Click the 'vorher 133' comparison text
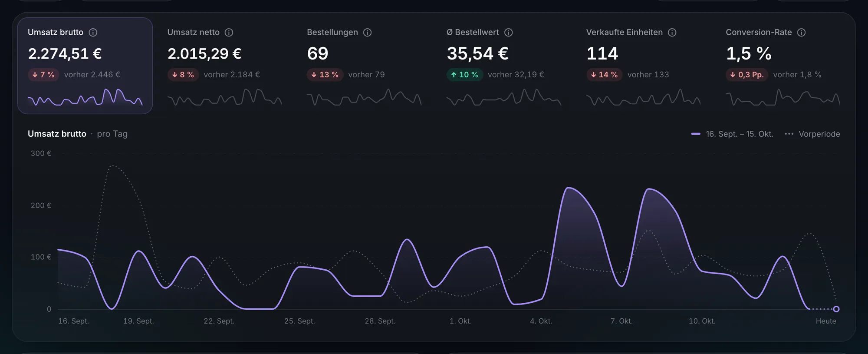 click(x=648, y=75)
